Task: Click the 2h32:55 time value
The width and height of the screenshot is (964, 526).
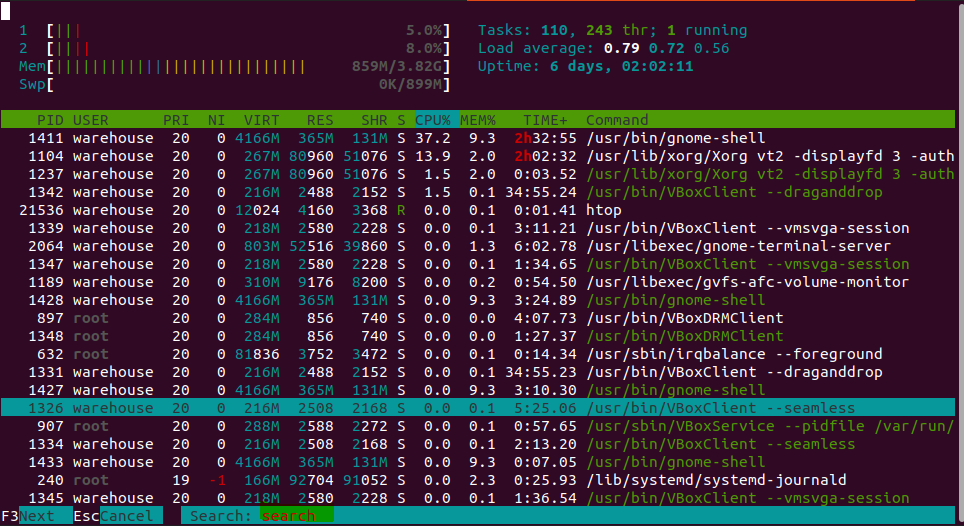Action: pyautogui.click(x=546, y=138)
